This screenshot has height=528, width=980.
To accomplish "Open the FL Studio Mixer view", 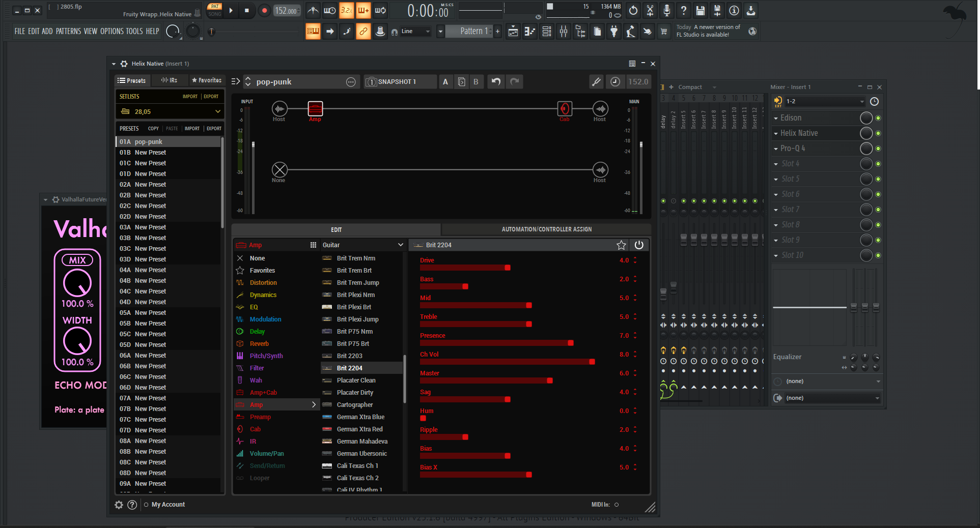I will 564,32.
